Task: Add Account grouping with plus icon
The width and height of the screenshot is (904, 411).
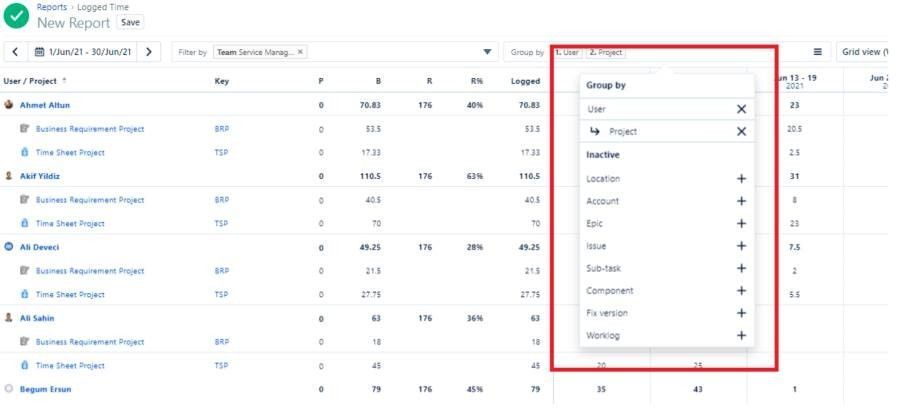Action: (741, 201)
